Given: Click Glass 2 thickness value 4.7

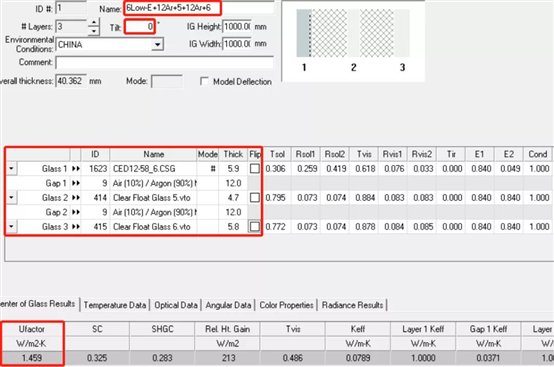Looking at the screenshot, I should click(233, 198).
